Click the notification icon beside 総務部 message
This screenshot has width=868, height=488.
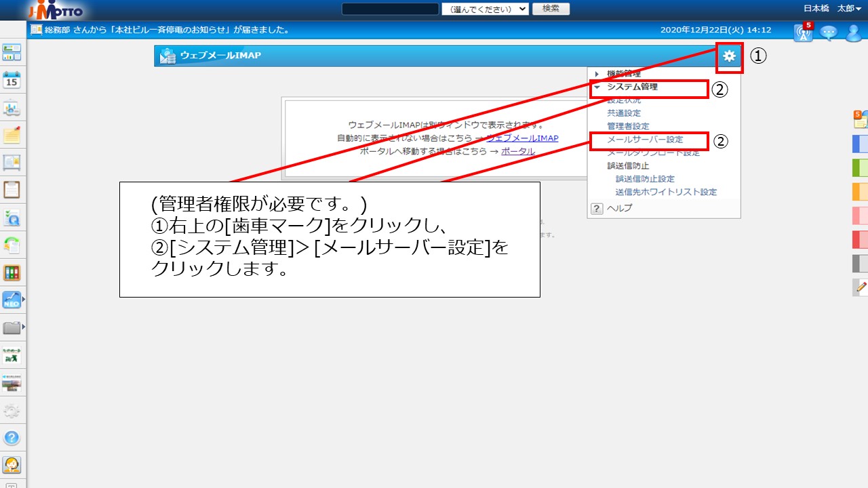[36, 30]
